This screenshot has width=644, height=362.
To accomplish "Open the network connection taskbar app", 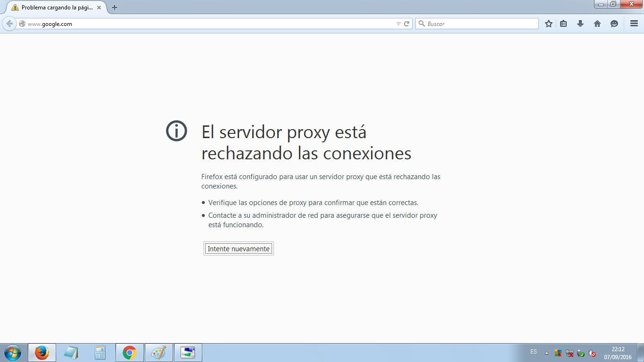I will point(188,353).
